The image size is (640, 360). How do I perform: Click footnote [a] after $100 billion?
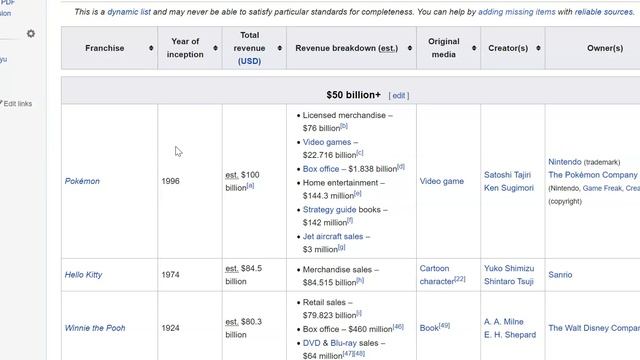click(x=250, y=186)
